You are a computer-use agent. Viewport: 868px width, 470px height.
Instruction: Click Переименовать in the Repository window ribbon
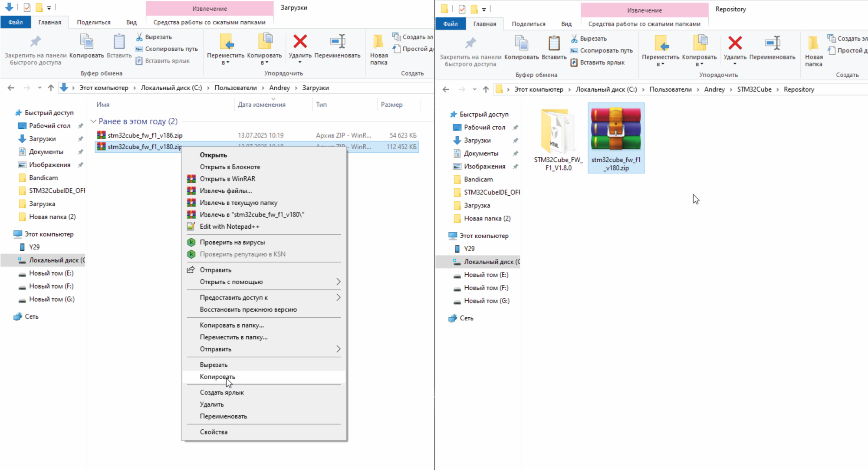[x=772, y=48]
